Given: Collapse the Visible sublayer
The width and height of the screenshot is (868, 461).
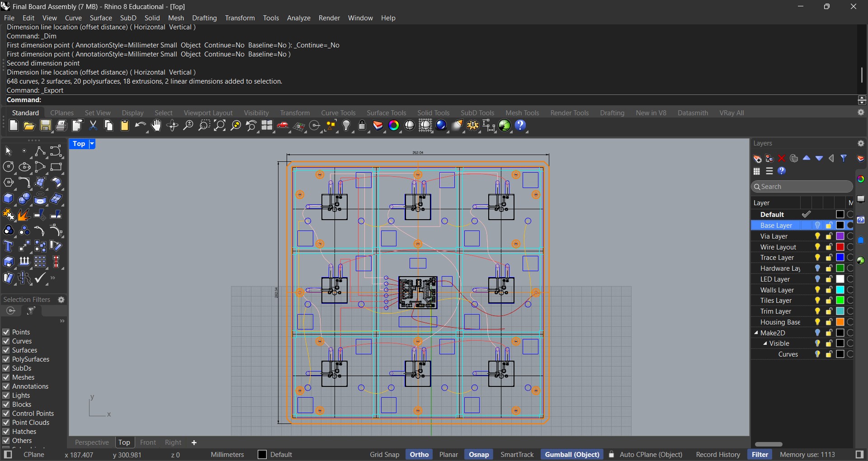Looking at the screenshot, I should point(765,343).
